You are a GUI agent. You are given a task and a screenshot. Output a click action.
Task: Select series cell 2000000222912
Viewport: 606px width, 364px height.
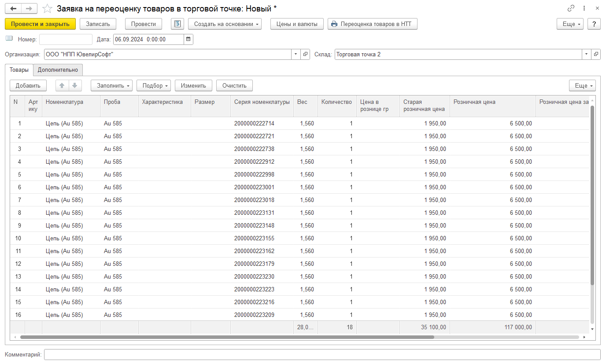coord(262,162)
